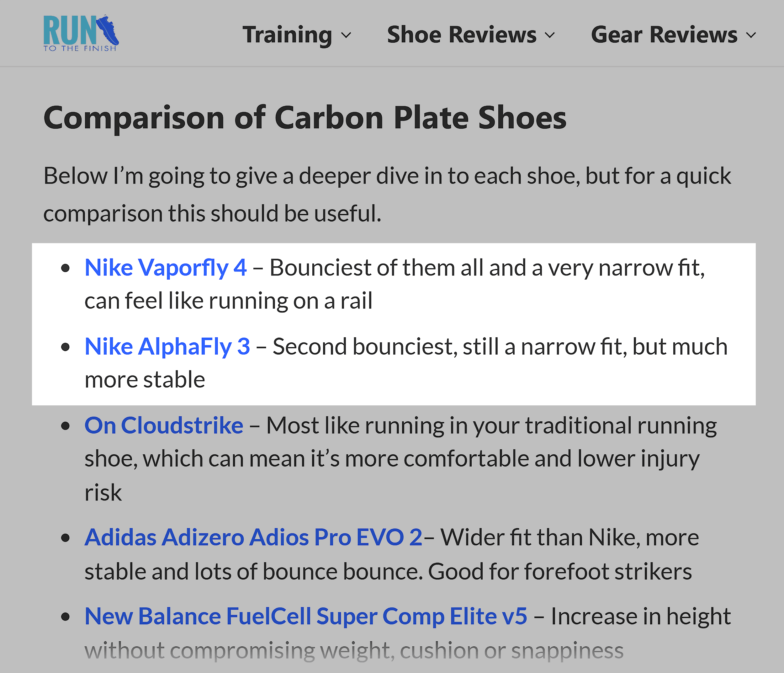The height and width of the screenshot is (673, 784).
Task: Click the bullet next to Nike Vaporfly 4
Action: (66, 268)
